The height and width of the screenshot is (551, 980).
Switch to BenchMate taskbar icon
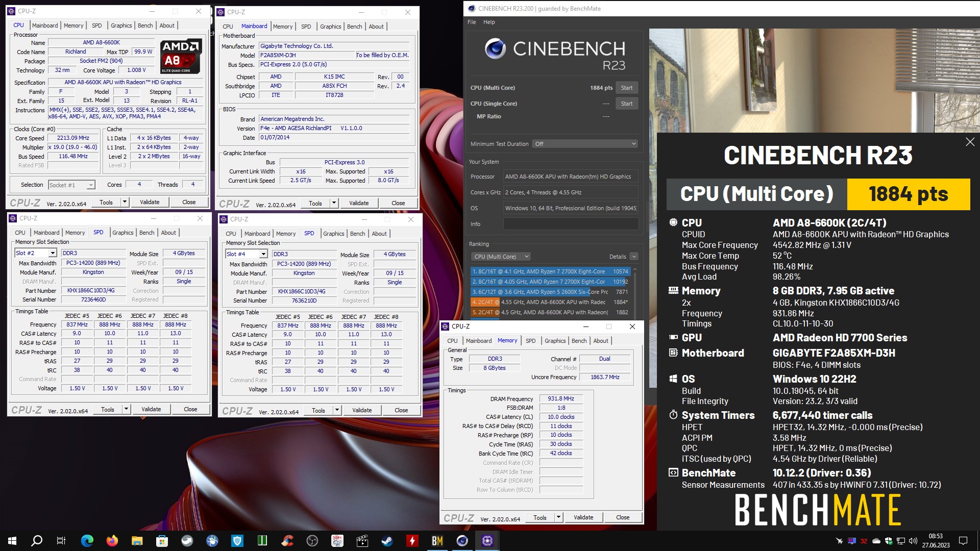coord(437,541)
